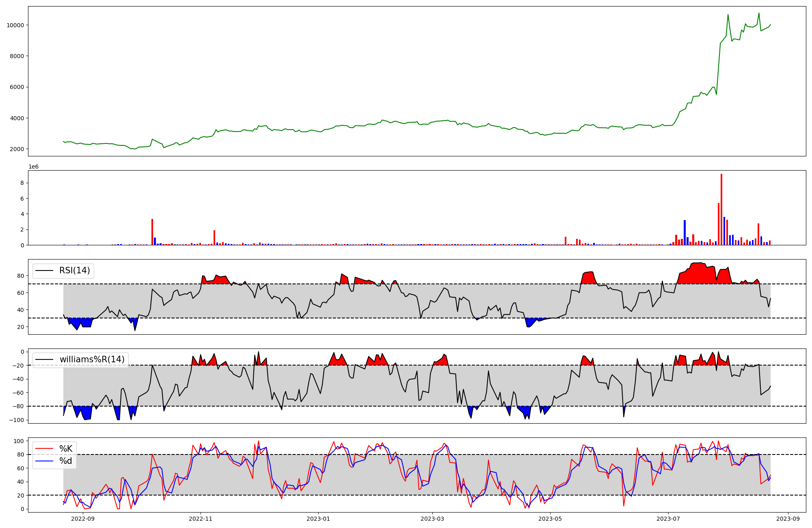Click the red %K legend line sample
This screenshot has width=812, height=528.
coord(44,448)
